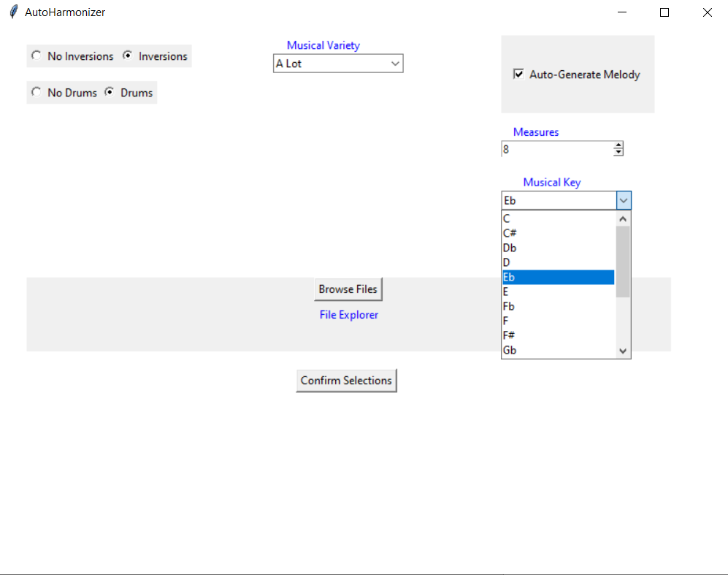Choose F# from the key list
Image resolution: width=728 pixels, height=575 pixels.
pos(558,335)
